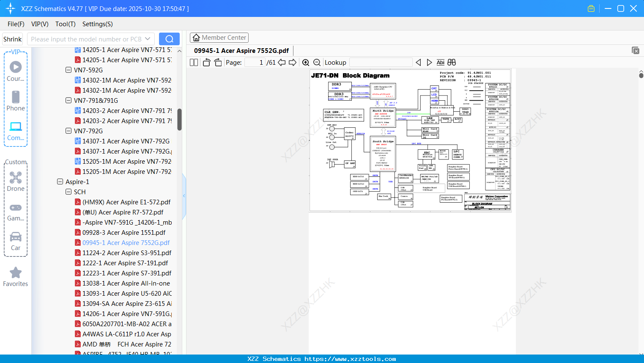This screenshot has width=644, height=363.
Task: Open 1222-1 Acer Aspire S7-191.pdf
Action: (x=125, y=263)
